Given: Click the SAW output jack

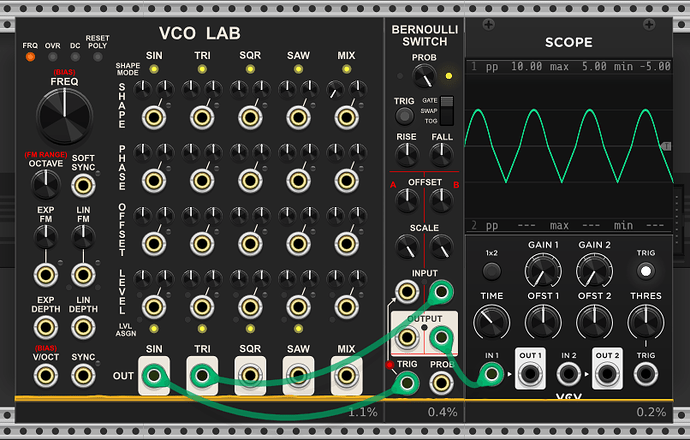Looking at the screenshot, I should point(298,376).
